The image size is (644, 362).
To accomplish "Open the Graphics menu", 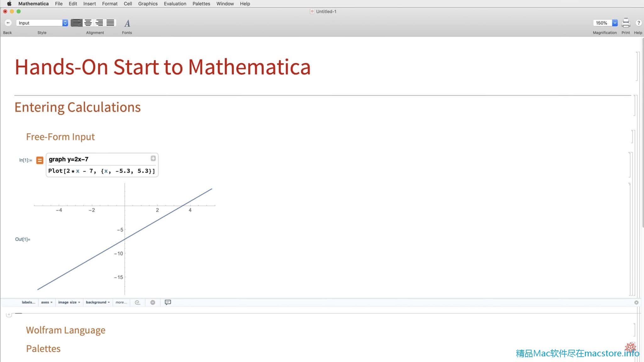I will 148,4.
